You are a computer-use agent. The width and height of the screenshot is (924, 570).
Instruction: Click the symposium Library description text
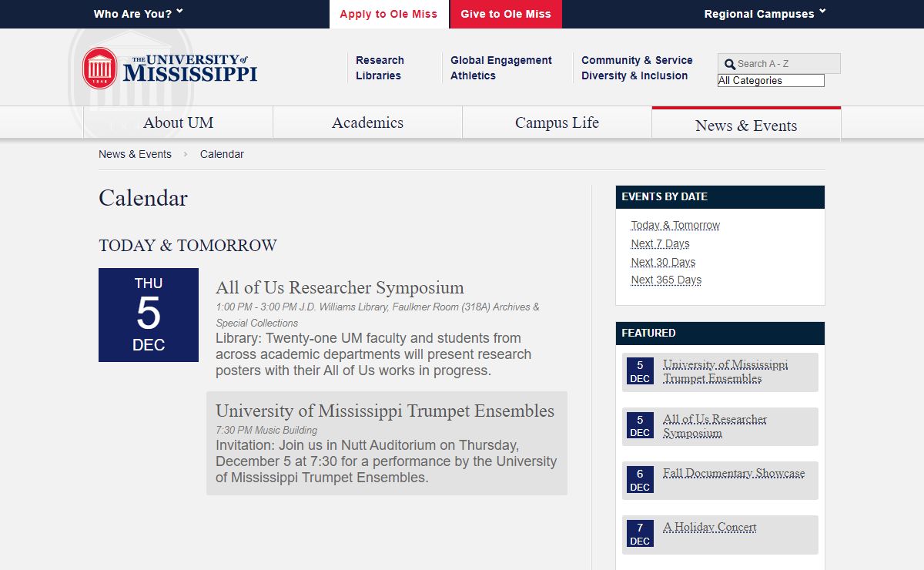click(x=373, y=354)
